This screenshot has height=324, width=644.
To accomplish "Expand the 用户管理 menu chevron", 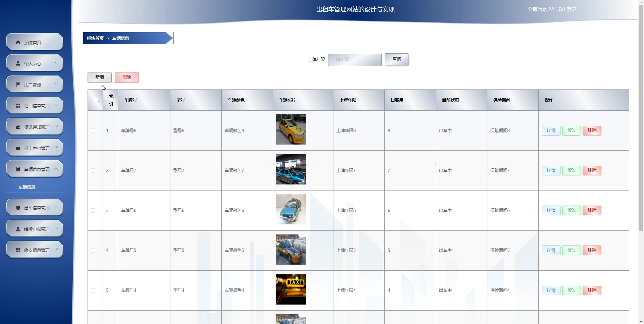I will click(x=56, y=84).
